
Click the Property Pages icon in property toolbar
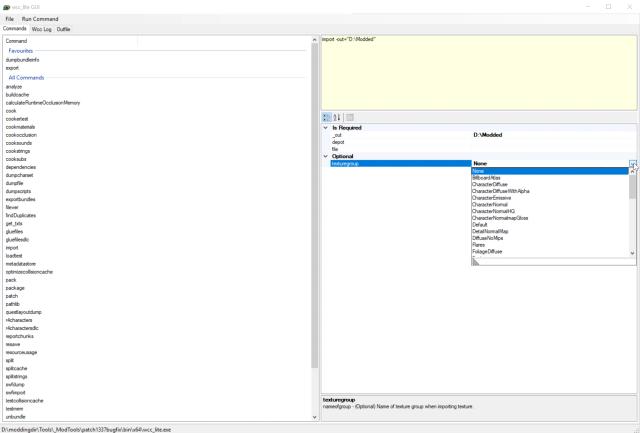350,118
